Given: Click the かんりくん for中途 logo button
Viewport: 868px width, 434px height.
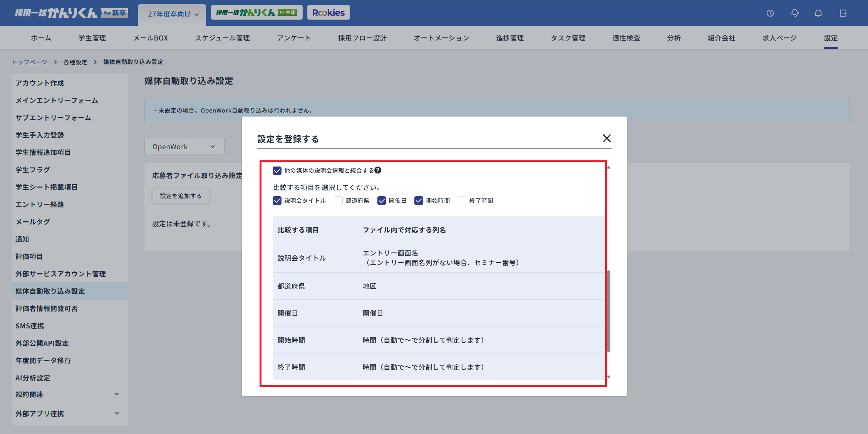Looking at the screenshot, I should 256,13.
